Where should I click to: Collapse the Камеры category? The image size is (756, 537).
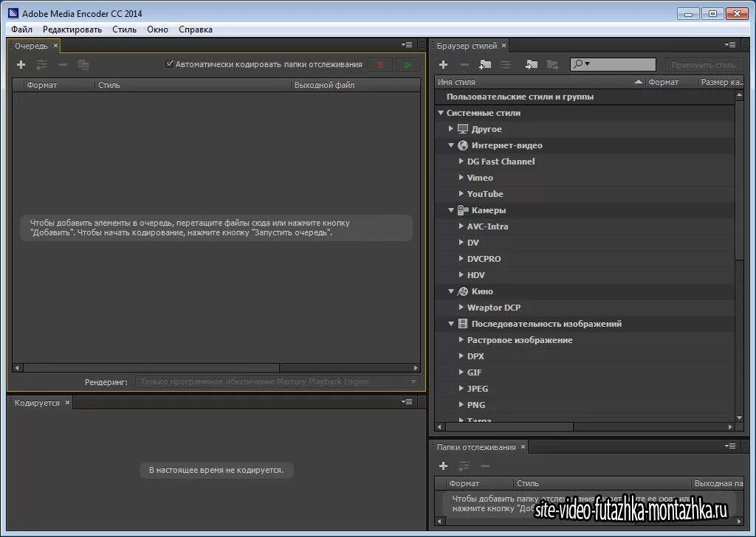coord(451,210)
